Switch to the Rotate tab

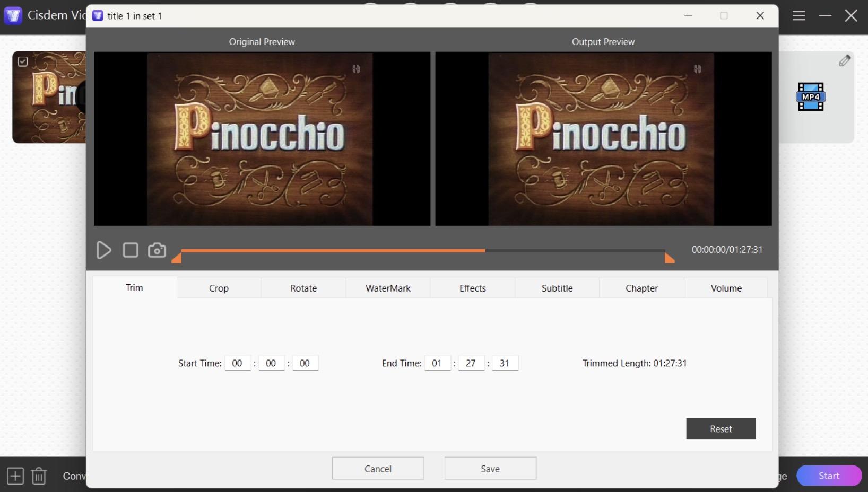(303, 288)
